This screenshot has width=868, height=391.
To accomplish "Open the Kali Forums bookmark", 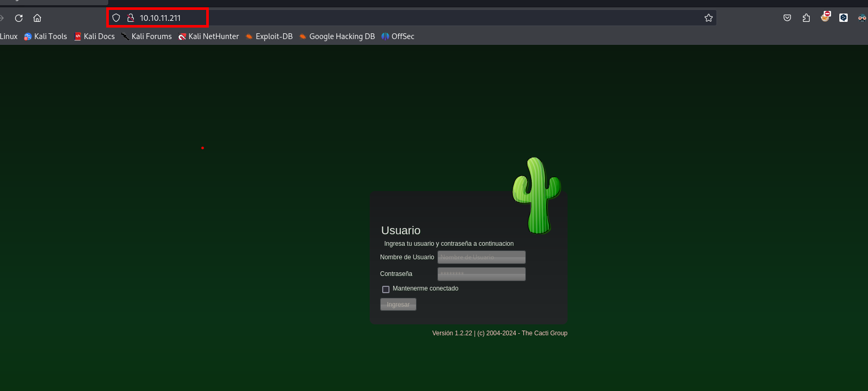I will 146,36.
